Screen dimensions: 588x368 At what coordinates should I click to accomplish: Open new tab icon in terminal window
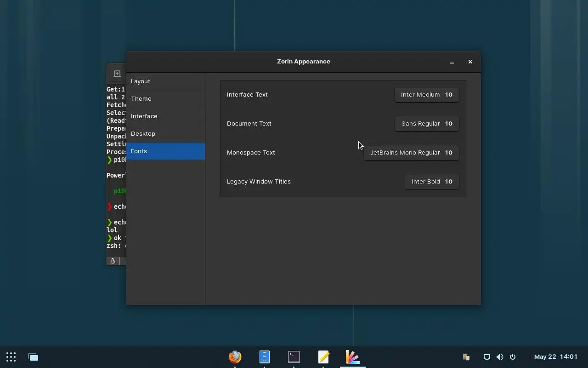[x=117, y=74]
